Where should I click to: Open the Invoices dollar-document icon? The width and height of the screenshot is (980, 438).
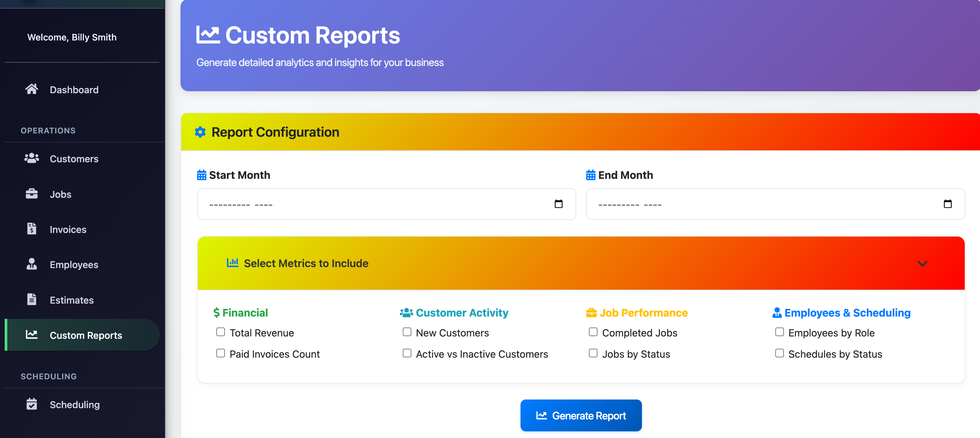pos(32,229)
